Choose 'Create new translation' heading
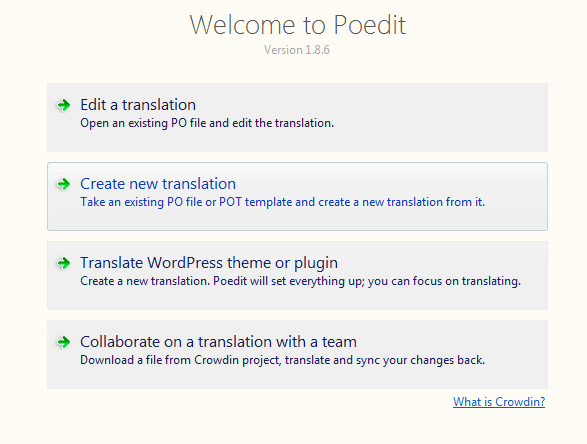The height and width of the screenshot is (444, 587). 158,184
